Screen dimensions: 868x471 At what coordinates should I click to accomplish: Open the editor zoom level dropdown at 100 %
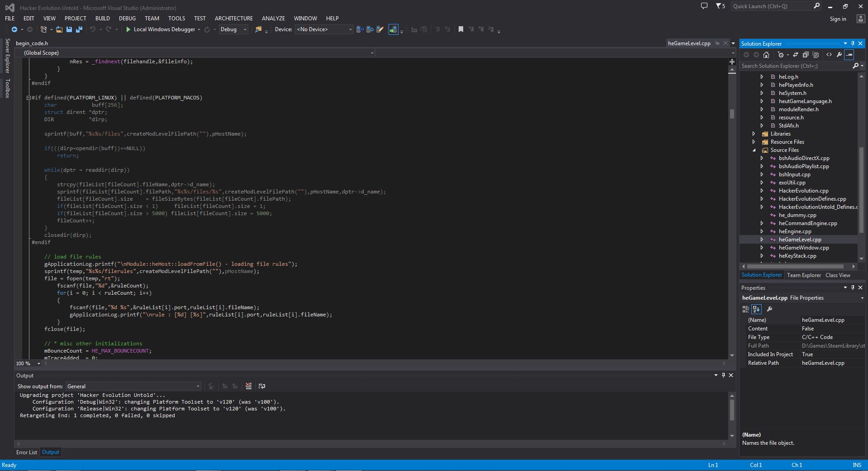point(28,363)
